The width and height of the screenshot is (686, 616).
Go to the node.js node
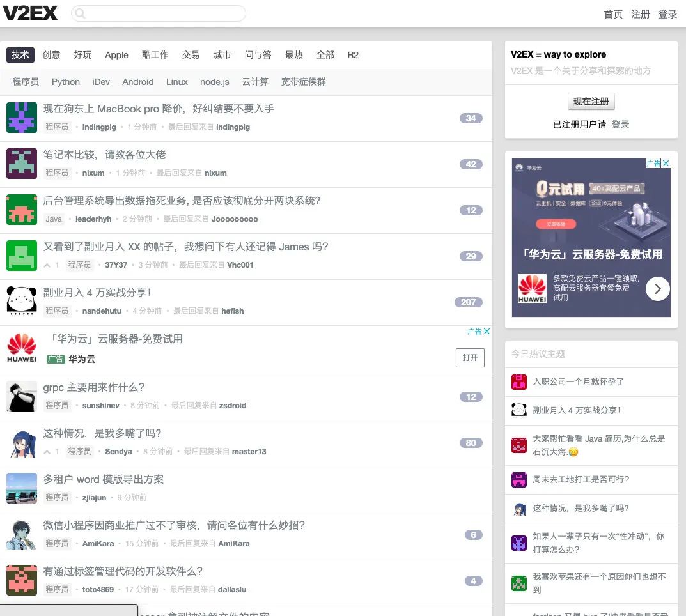214,82
